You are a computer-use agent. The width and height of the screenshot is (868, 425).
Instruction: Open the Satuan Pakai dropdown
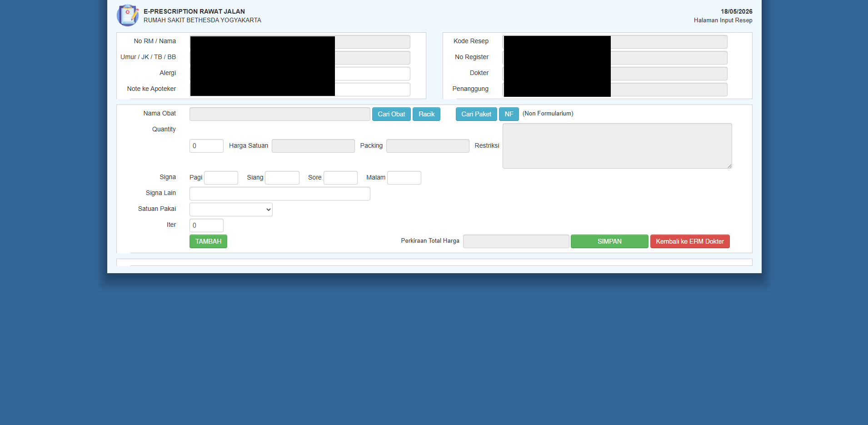(231, 210)
